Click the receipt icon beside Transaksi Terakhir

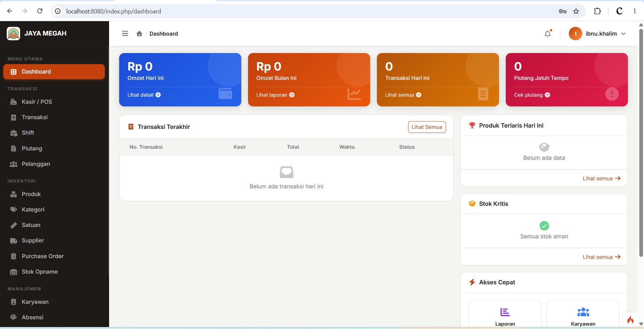[x=131, y=127]
